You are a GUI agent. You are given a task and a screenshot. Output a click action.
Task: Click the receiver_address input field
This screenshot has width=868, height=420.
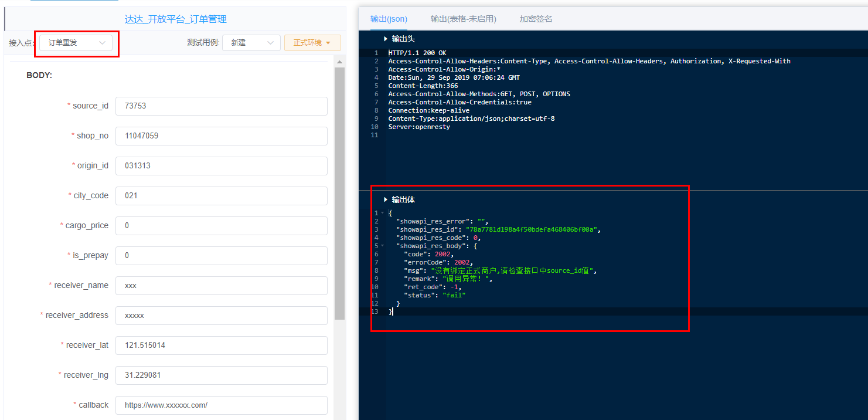222,316
